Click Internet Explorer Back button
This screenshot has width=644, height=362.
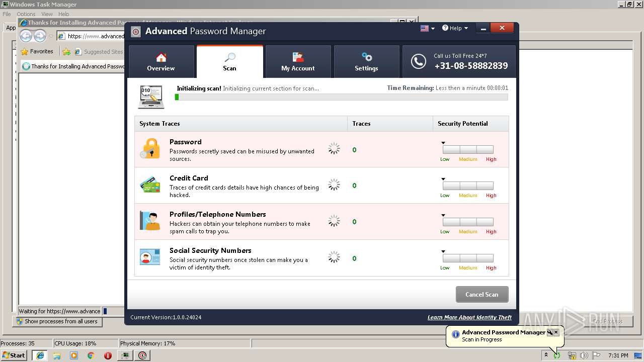pos(26,36)
